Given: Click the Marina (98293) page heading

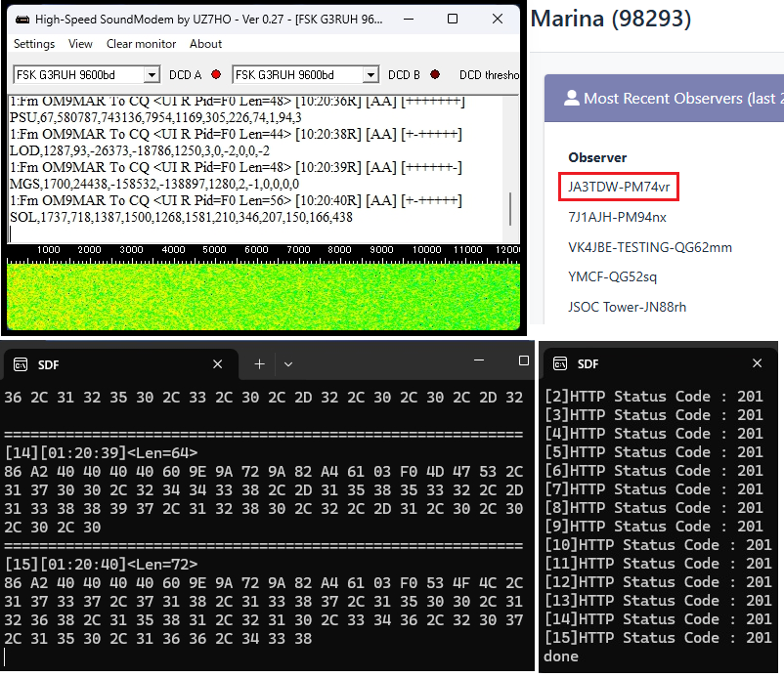Looking at the screenshot, I should pyautogui.click(x=611, y=19).
